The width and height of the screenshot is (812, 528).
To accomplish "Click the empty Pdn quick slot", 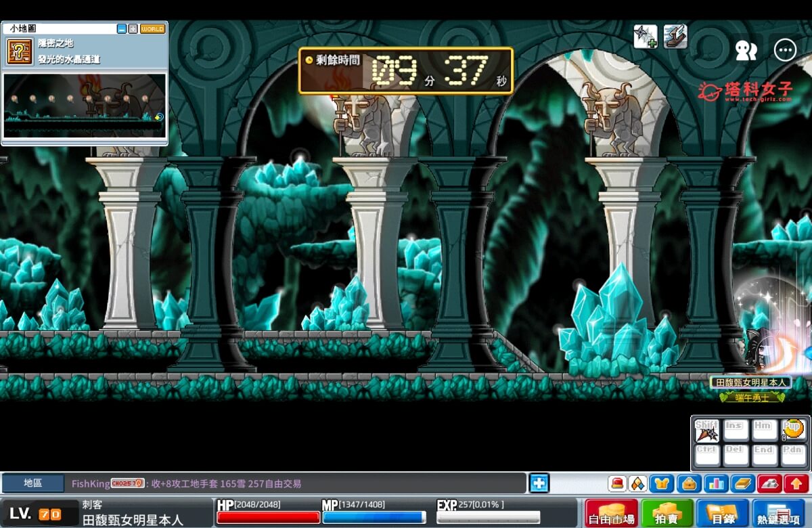I will [x=793, y=455].
